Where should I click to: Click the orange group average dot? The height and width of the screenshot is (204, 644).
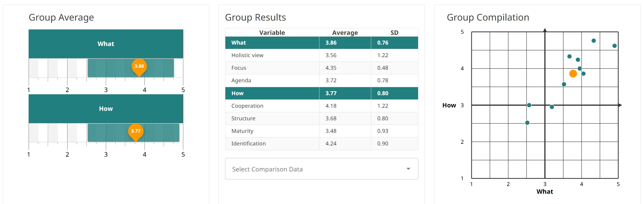(x=573, y=74)
